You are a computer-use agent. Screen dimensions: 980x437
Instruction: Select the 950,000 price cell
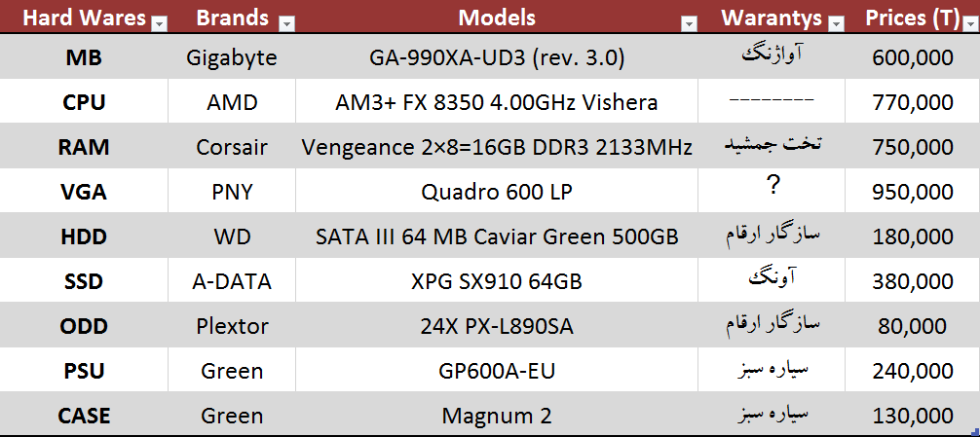click(x=913, y=192)
